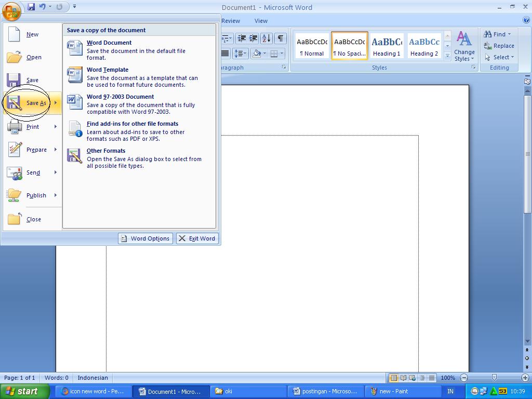Switch to the Review tab

231,21
